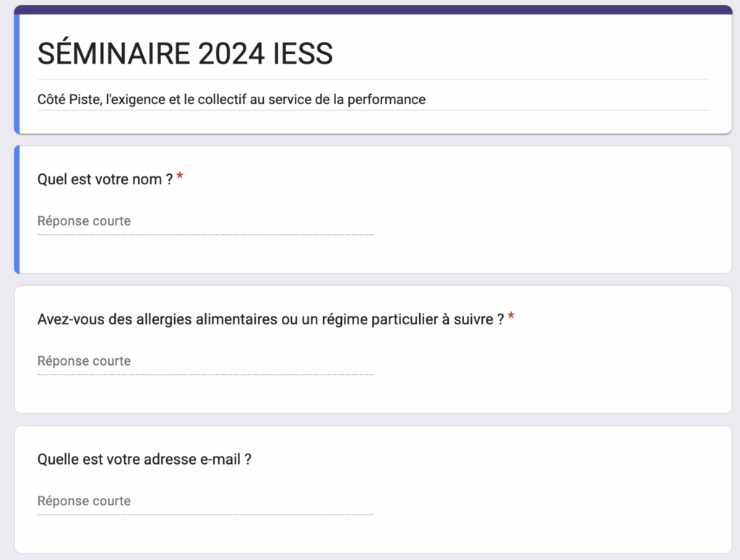Click blank area right of SÉMINAIRE title
The width and height of the screenshot is (740, 560).
pyautogui.click(x=519, y=53)
